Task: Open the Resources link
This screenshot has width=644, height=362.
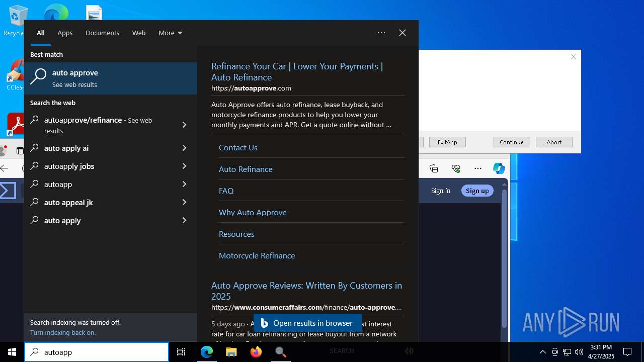Action: 236,234
